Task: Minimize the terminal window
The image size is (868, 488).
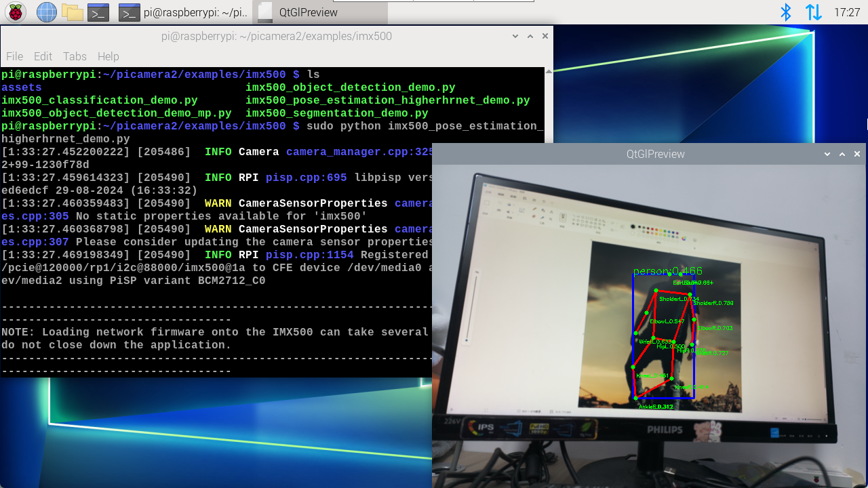Action: 515,36
